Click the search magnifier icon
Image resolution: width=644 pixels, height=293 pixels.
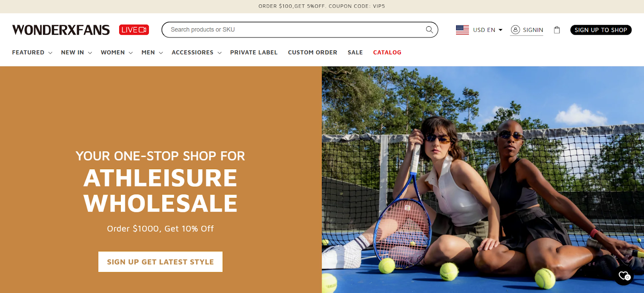pos(429,29)
